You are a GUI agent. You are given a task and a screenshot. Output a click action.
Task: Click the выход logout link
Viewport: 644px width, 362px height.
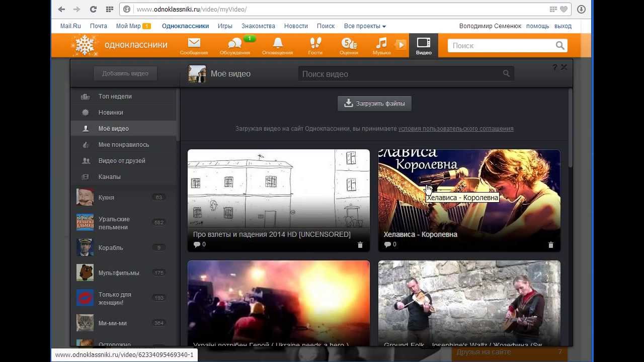[x=563, y=26]
